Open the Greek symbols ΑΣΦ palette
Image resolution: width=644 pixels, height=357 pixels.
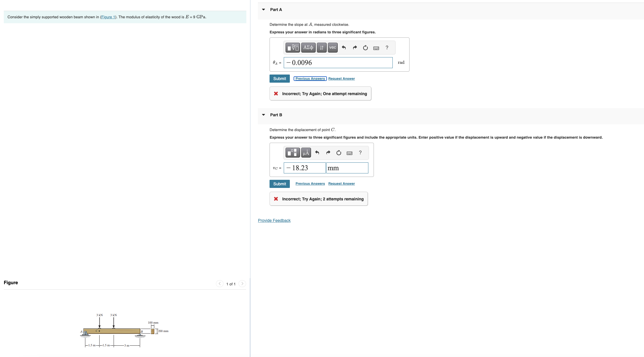308,48
